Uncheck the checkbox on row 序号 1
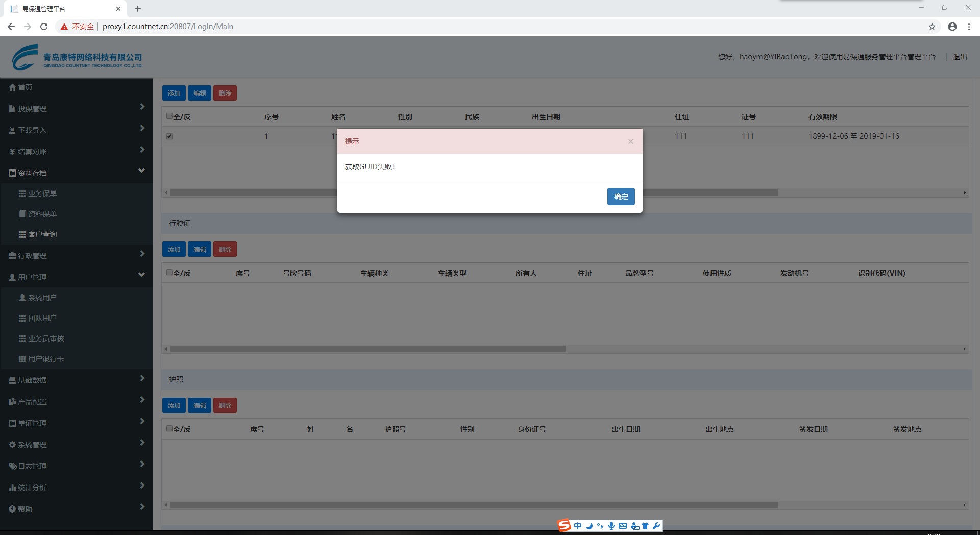 [x=169, y=136]
